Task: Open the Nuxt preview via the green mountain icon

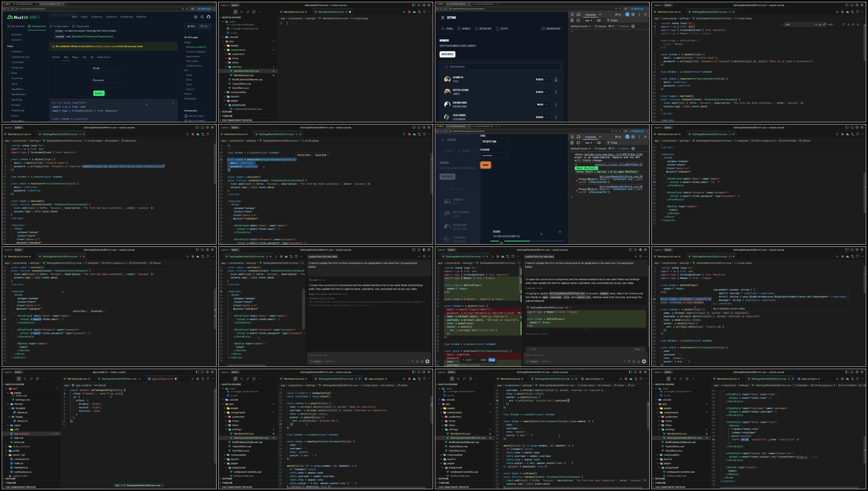Action: click(414, 12)
